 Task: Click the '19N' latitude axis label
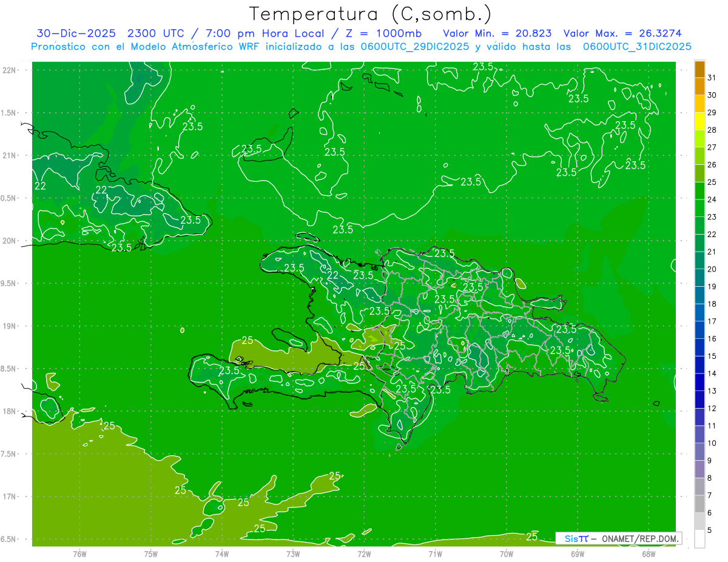[x=9, y=326]
